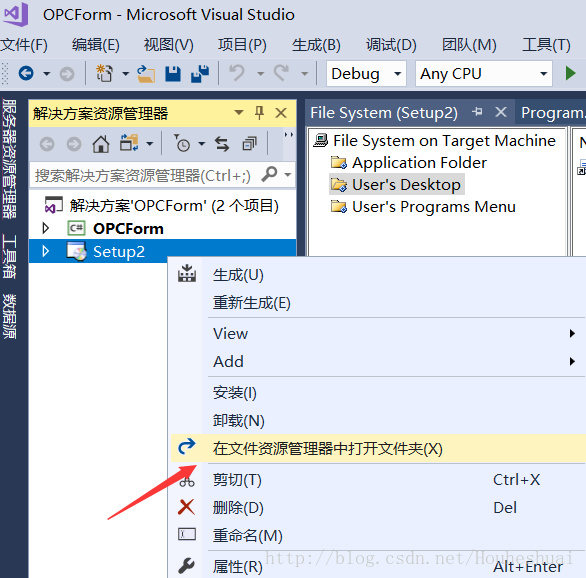Open the back navigation history dropdown arrow

pos(46,74)
